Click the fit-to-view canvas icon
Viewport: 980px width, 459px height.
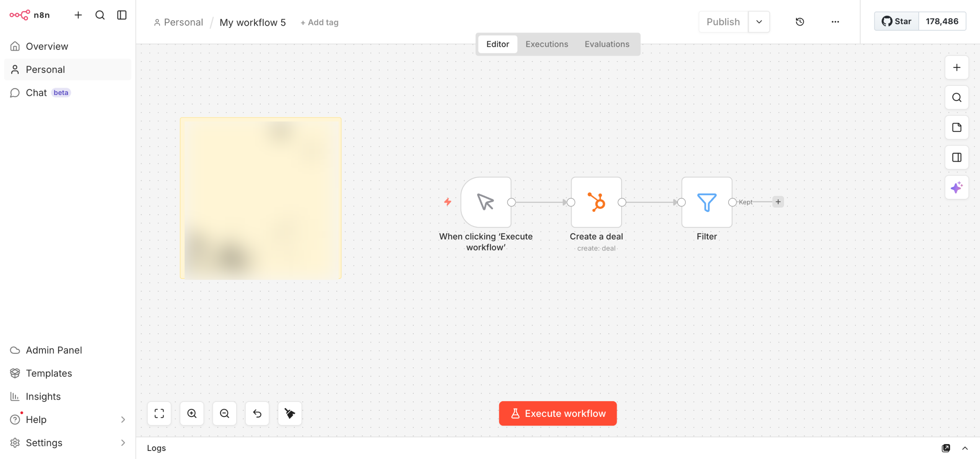pyautogui.click(x=159, y=413)
